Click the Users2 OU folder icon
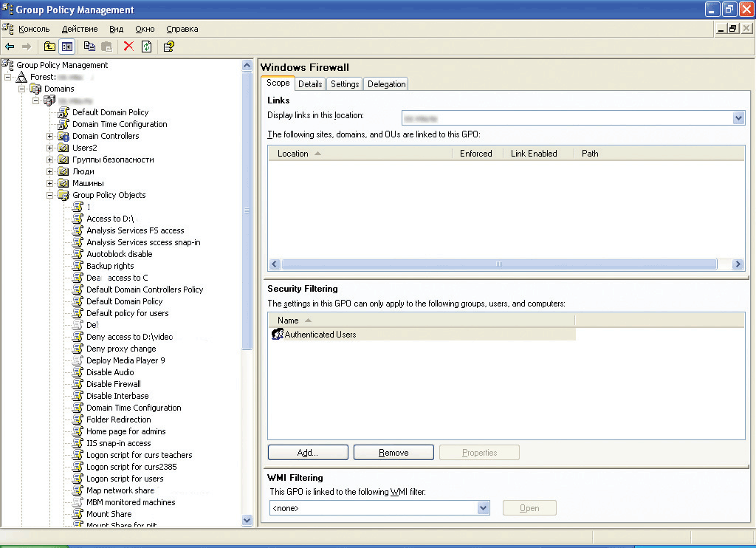 tap(63, 148)
